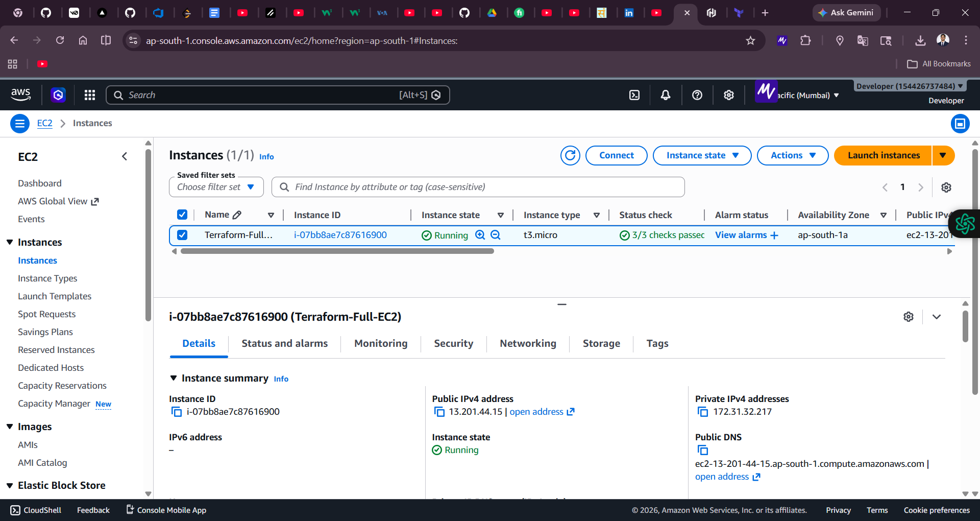Copy the private IPv4 address 172.31.32.217
This screenshot has width=980, height=521.
(x=703, y=412)
